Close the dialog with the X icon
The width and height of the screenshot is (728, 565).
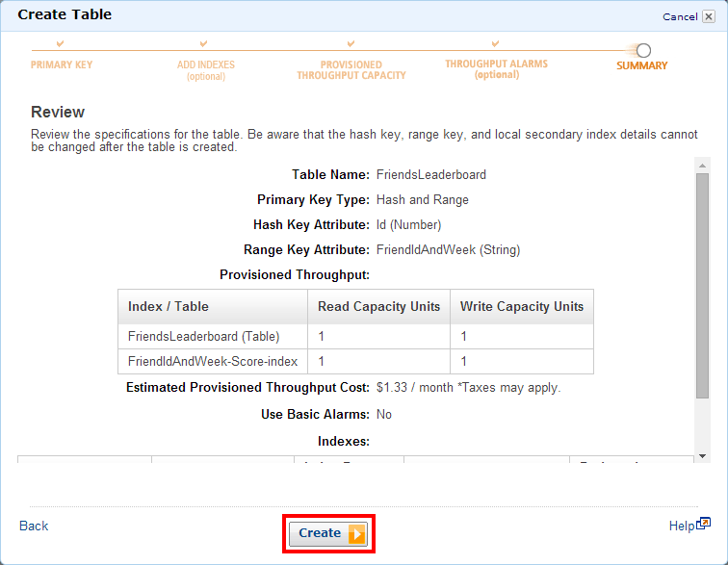709,16
